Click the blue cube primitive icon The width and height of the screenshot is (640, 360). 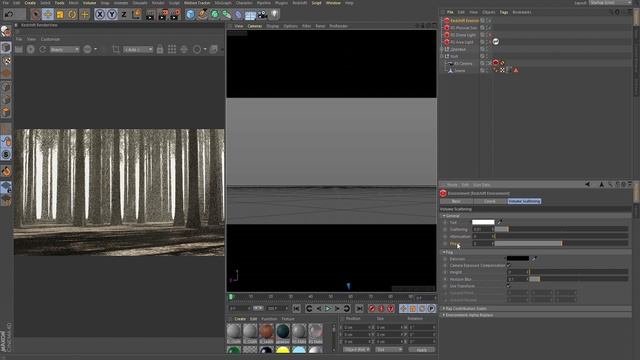[190, 15]
